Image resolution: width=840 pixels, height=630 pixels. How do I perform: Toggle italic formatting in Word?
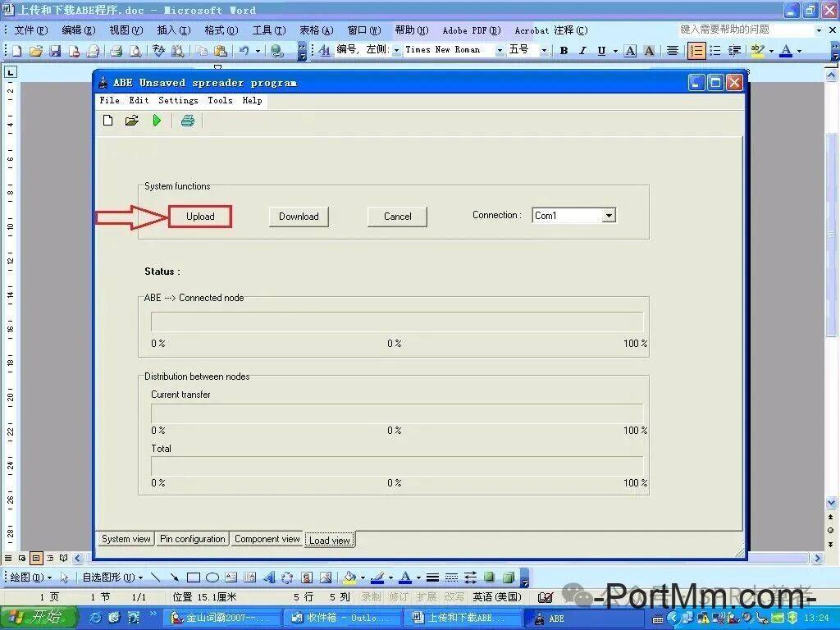pyautogui.click(x=582, y=51)
